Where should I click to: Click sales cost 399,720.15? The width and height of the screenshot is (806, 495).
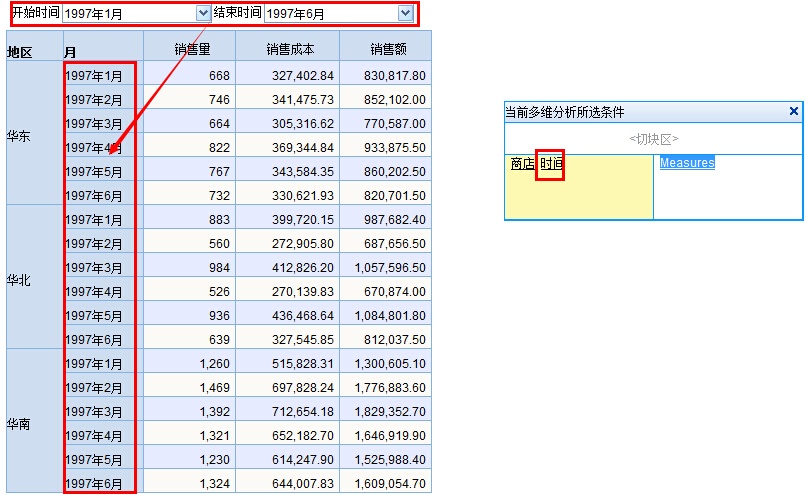[x=303, y=219]
